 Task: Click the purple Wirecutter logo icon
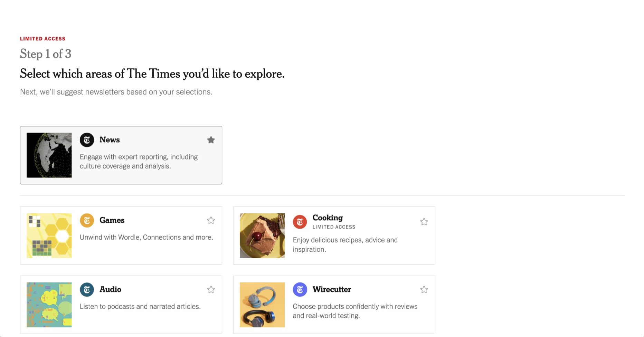pyautogui.click(x=300, y=289)
